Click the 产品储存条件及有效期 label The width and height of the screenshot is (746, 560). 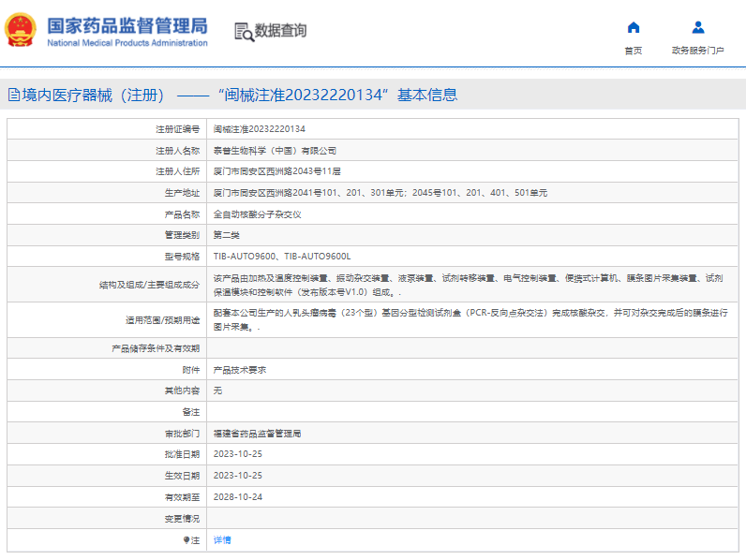coord(156,348)
